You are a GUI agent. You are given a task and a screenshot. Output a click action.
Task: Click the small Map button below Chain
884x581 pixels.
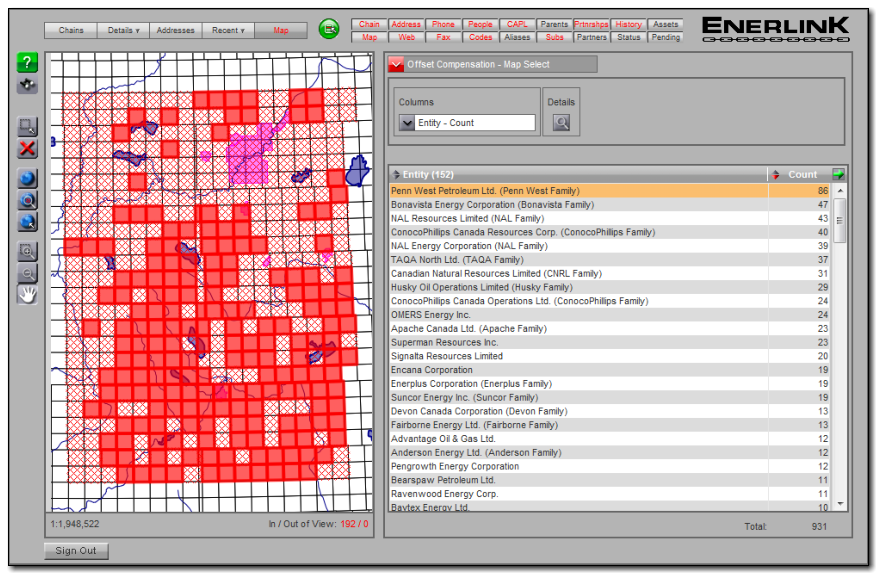click(x=369, y=37)
